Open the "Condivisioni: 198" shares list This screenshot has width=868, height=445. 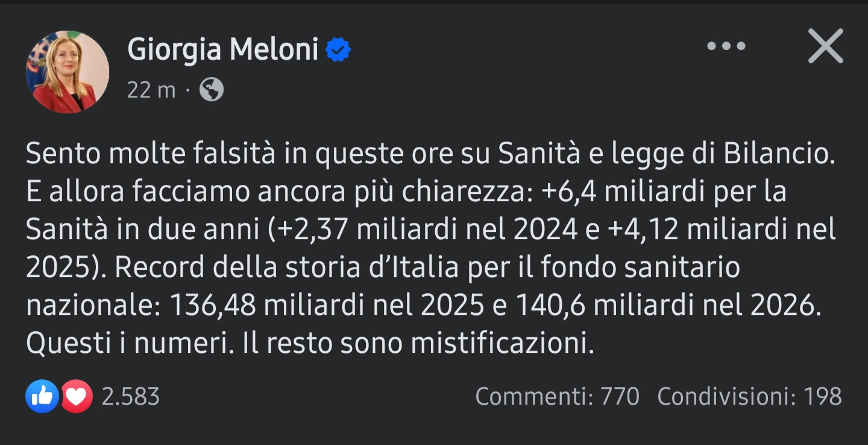pos(749,397)
